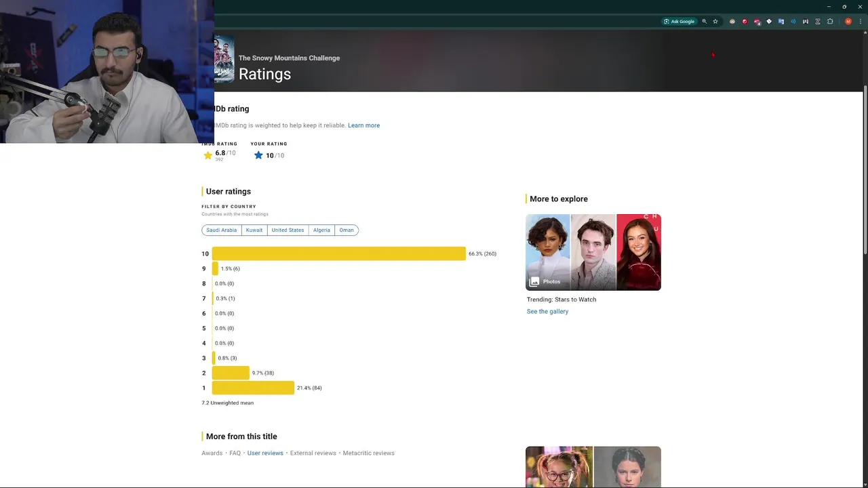Click the More from this title heading
The width and height of the screenshot is (868, 488).
[x=241, y=436]
